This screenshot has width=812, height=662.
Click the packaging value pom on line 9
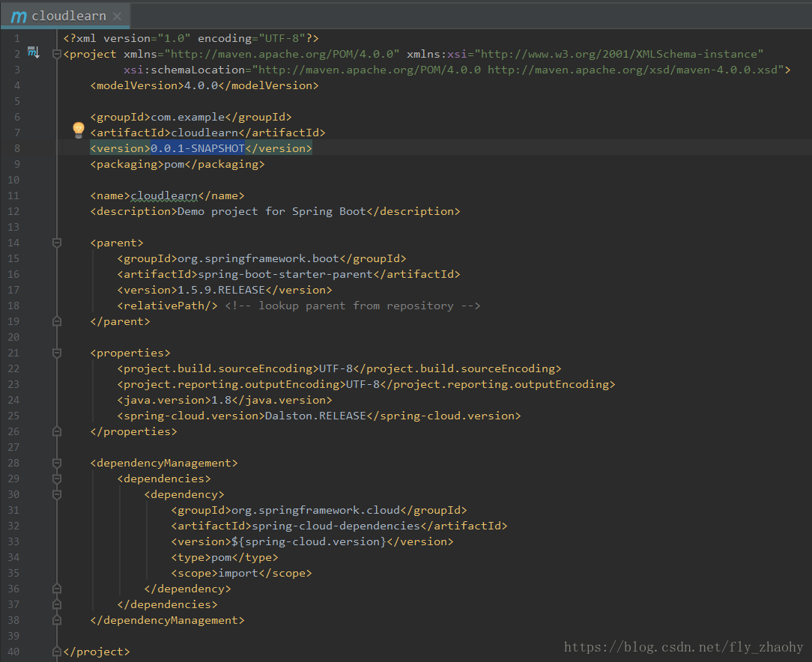tap(174, 164)
